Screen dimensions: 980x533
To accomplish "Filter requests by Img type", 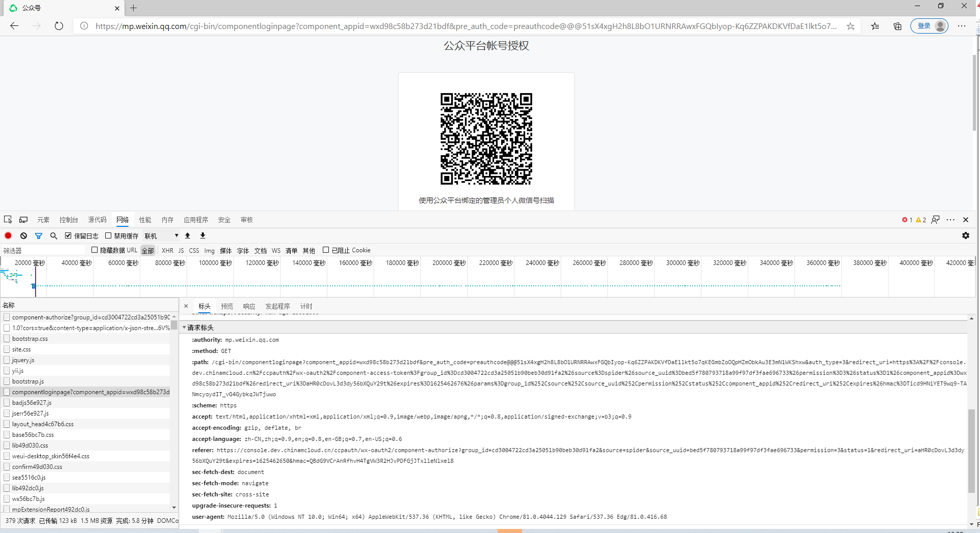I will tap(209, 250).
